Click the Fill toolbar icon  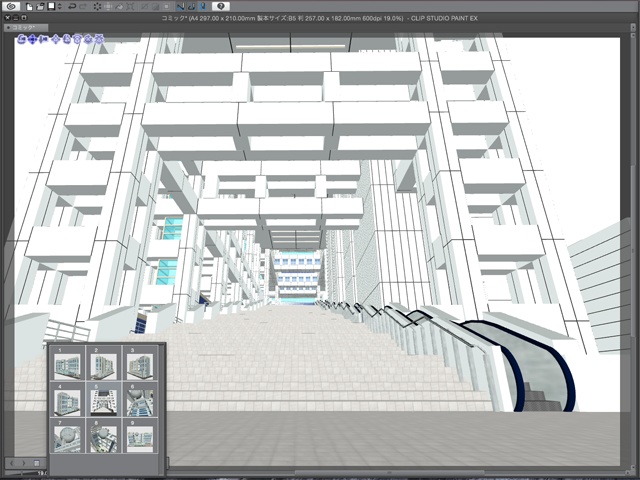click(x=119, y=7)
